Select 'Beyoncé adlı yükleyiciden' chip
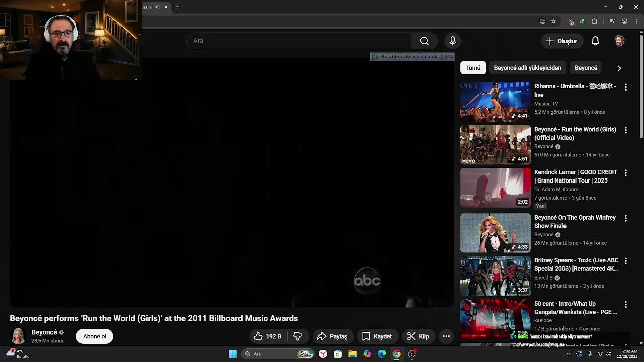 527,68
